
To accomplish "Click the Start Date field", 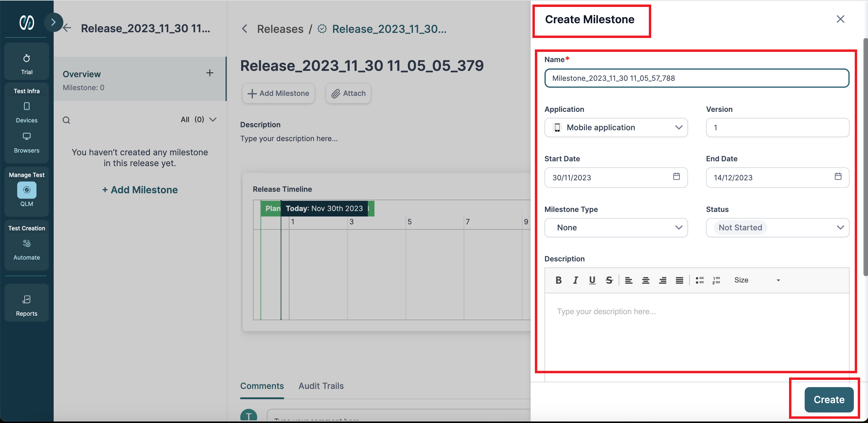I will [616, 178].
